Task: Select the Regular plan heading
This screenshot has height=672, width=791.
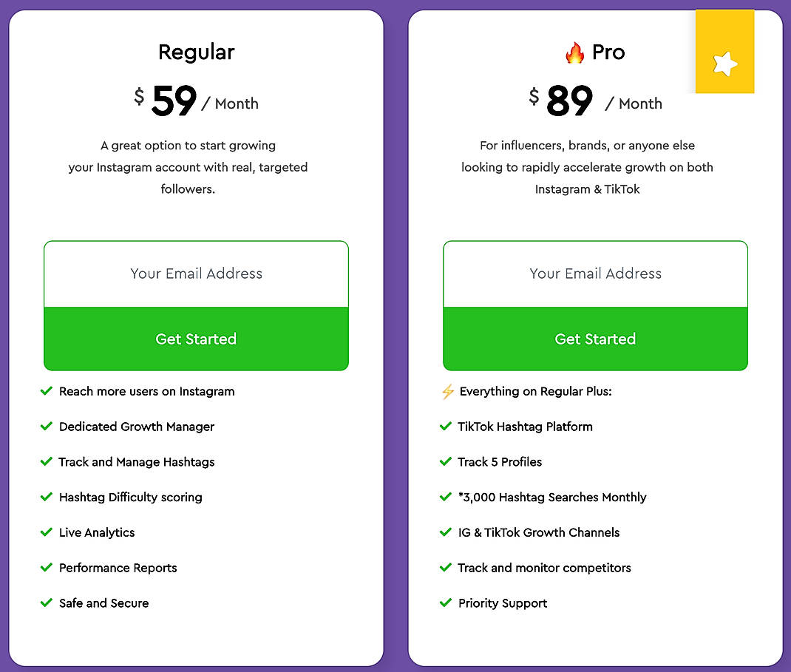Action: click(196, 52)
